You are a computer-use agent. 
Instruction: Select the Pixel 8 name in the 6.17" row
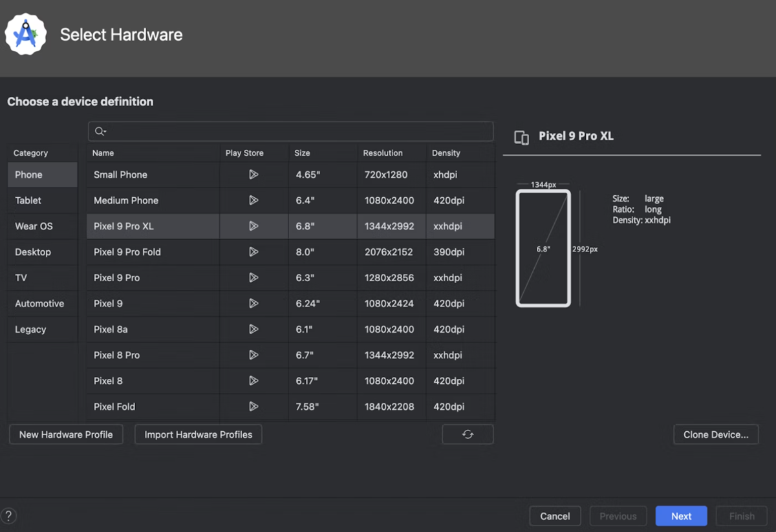coord(108,381)
